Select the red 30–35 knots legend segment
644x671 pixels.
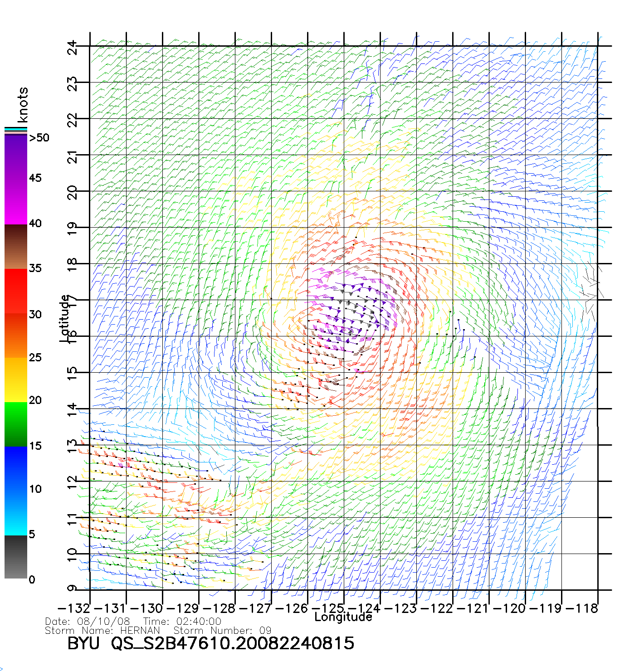tap(16, 291)
